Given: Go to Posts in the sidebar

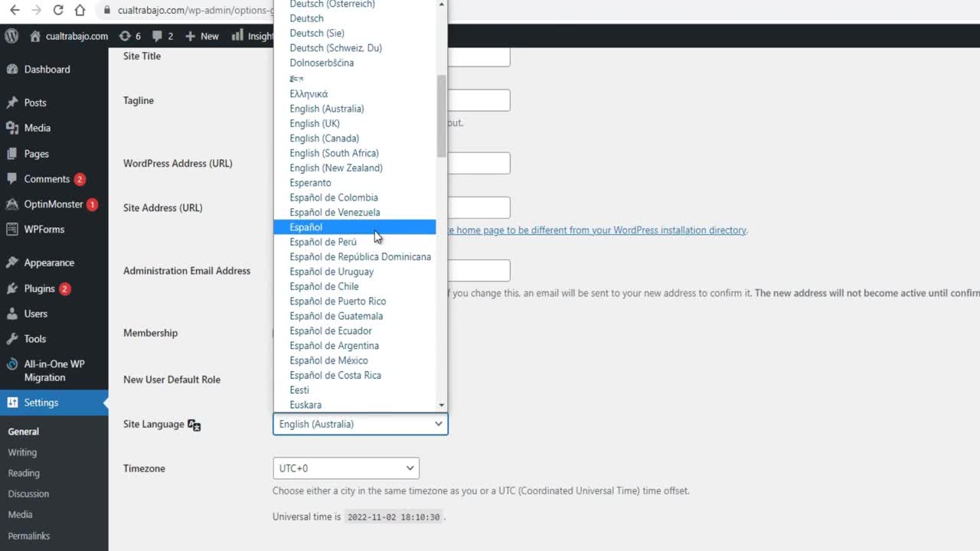Looking at the screenshot, I should 35,103.
